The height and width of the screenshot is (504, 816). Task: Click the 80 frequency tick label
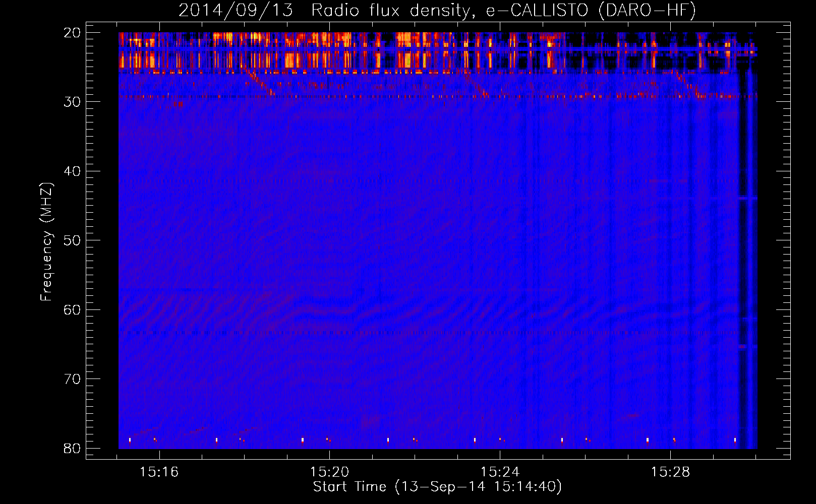tap(73, 449)
